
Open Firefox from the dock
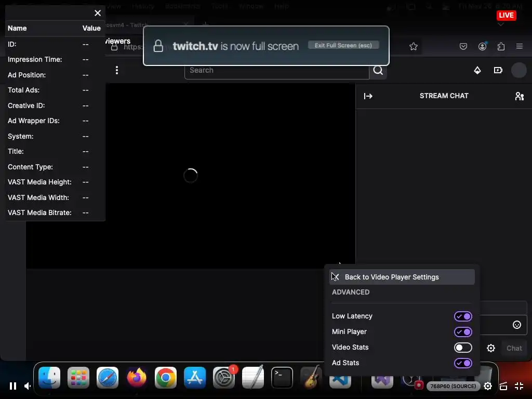pyautogui.click(x=137, y=377)
